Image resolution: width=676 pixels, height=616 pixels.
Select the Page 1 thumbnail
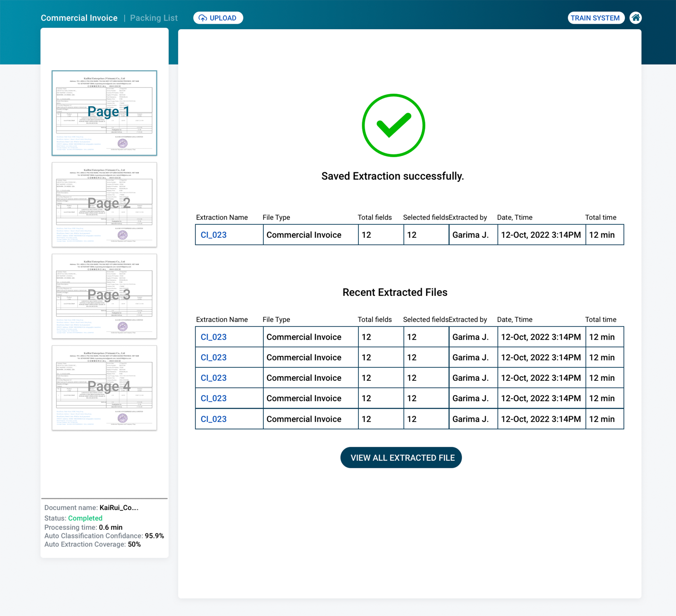coord(104,113)
